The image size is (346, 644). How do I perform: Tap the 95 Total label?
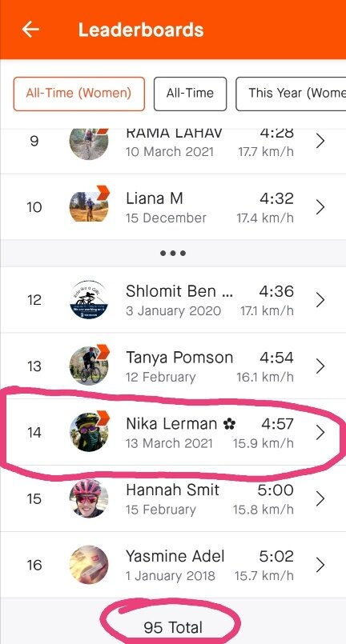[x=173, y=627]
